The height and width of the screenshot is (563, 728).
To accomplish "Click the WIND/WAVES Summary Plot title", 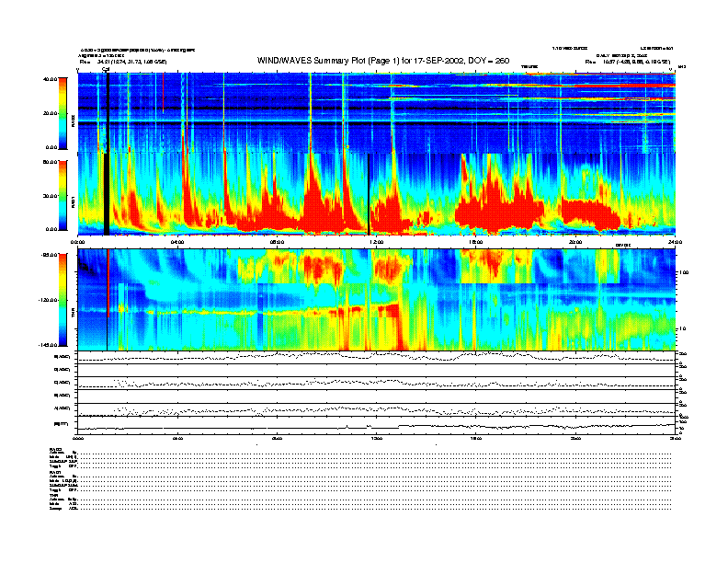I will coord(383,61).
